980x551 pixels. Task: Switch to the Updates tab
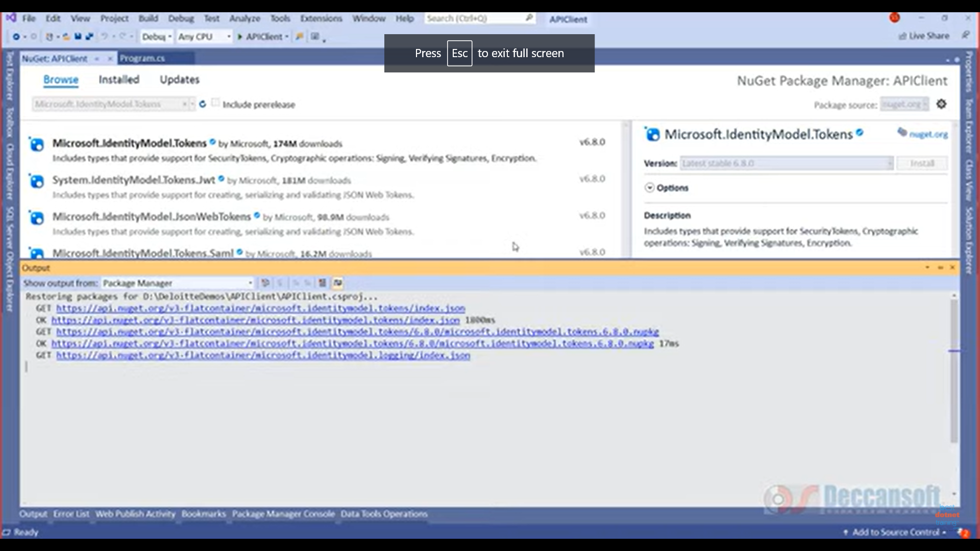(180, 80)
